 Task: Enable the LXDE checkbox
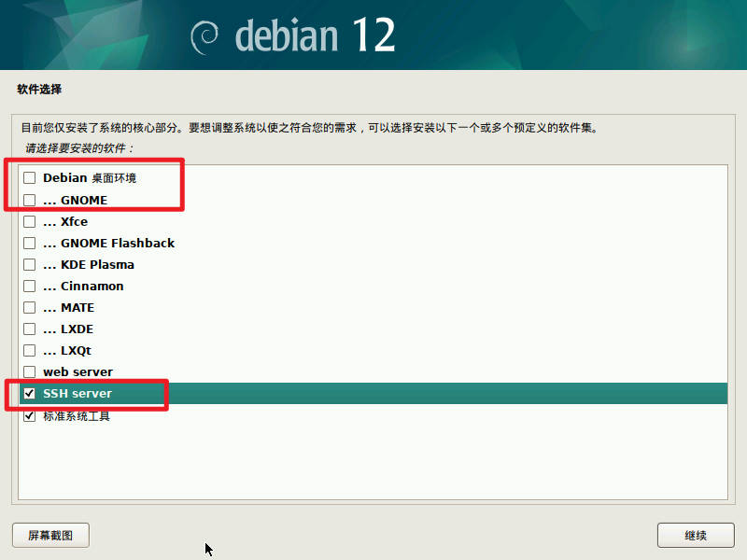coord(30,329)
